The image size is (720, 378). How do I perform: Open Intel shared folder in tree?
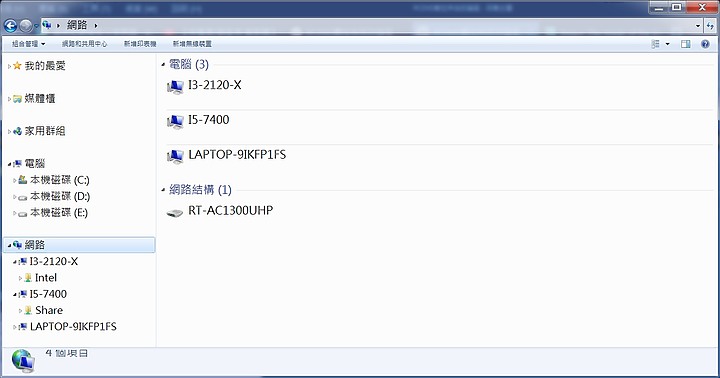[45, 277]
